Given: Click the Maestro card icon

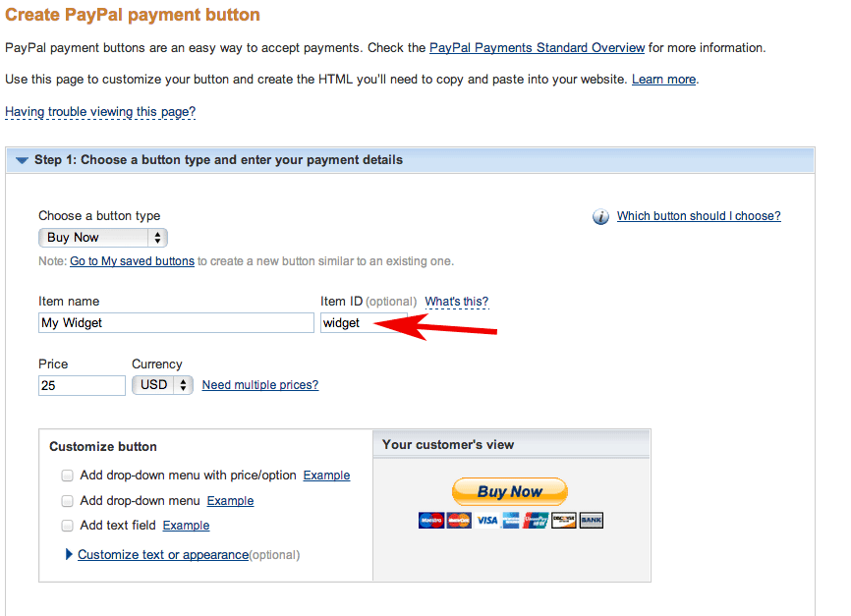Looking at the screenshot, I should tap(431, 521).
